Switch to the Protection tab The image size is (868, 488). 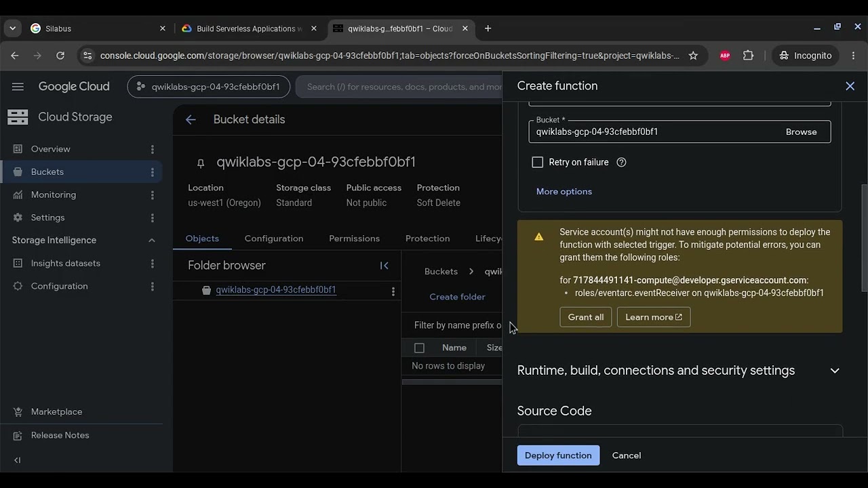tap(427, 239)
